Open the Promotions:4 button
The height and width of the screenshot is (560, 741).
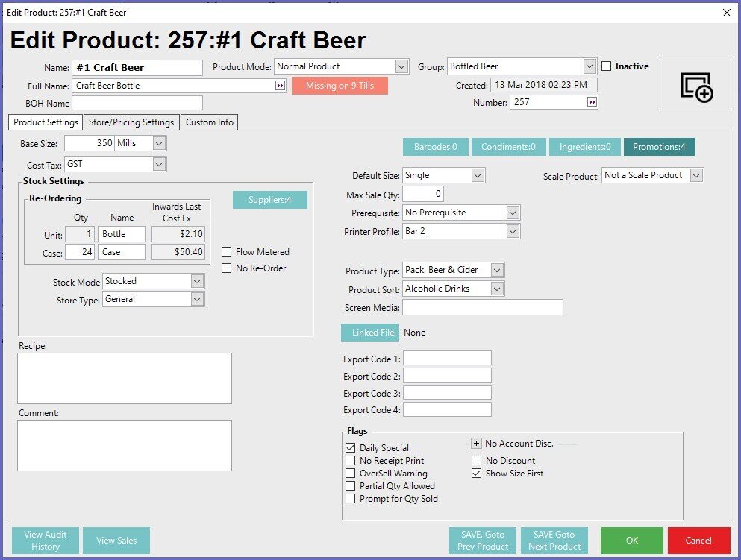(x=659, y=147)
